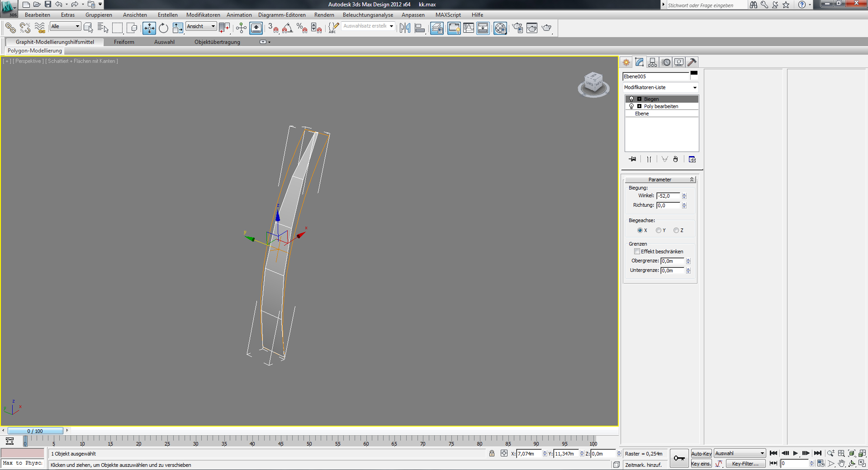This screenshot has width=868, height=470.
Task: Enable Effekt beschränken checkbox
Action: point(637,252)
